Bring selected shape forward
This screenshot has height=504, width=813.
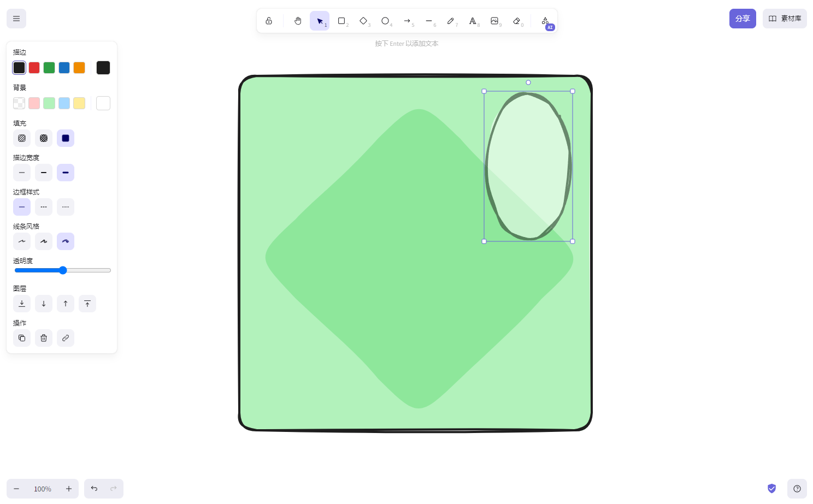tap(66, 304)
